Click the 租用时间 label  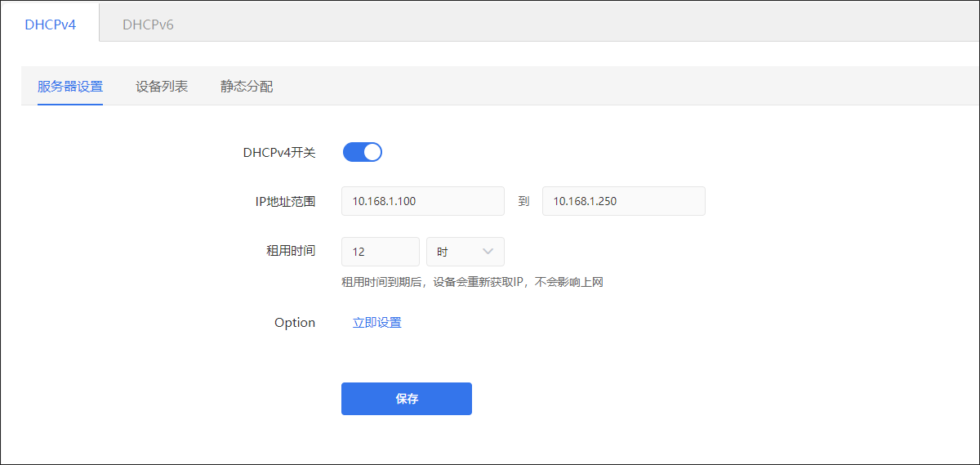click(x=291, y=251)
